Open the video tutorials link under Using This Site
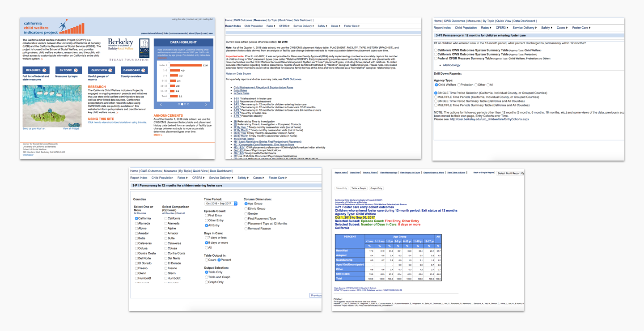 [x=117, y=122]
